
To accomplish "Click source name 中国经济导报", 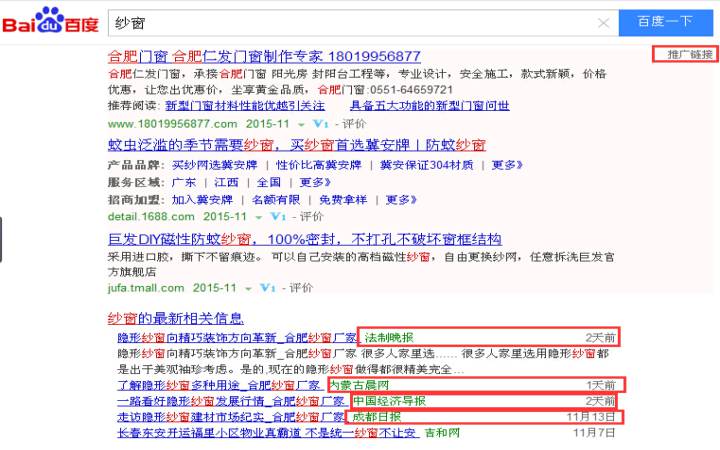I will tap(389, 401).
